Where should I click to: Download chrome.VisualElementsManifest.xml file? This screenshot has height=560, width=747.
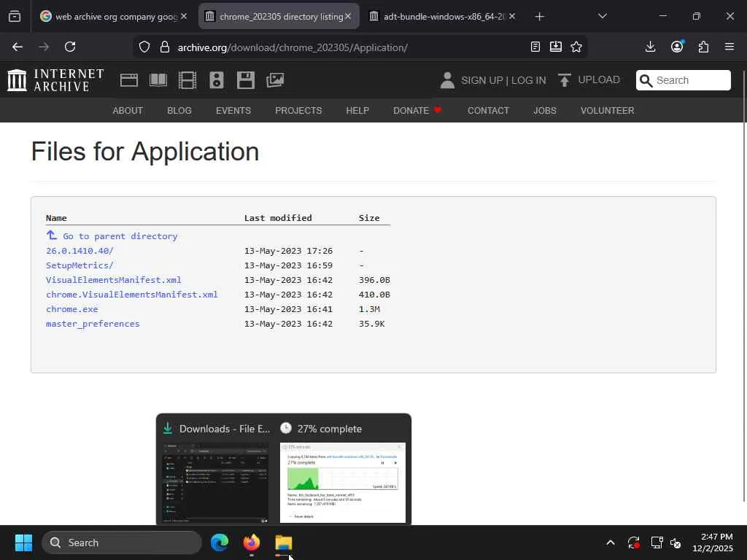coord(131,295)
